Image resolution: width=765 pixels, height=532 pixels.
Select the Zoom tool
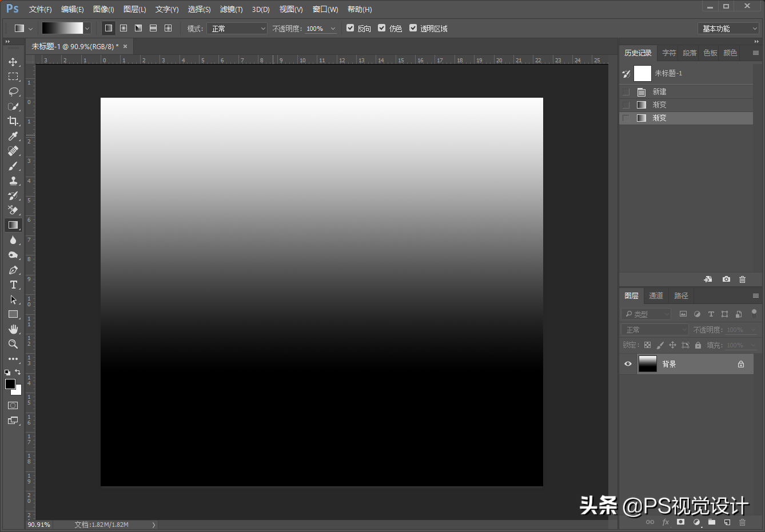click(x=13, y=344)
